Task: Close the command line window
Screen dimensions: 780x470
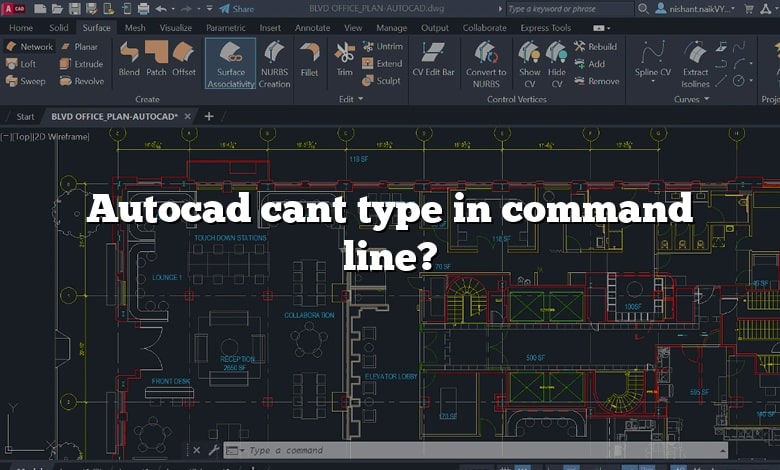Action: pos(196,451)
